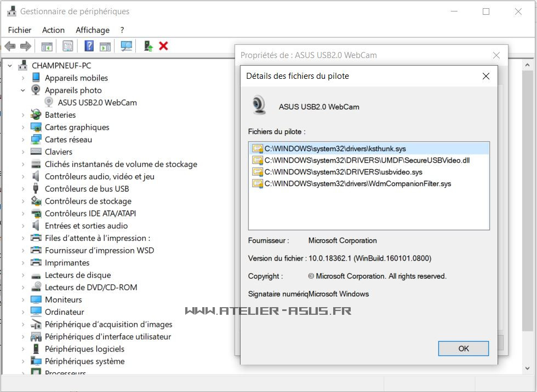Close the Détails des fichiers du pilote dialog
This screenshot has height=392, width=537.
485,76
